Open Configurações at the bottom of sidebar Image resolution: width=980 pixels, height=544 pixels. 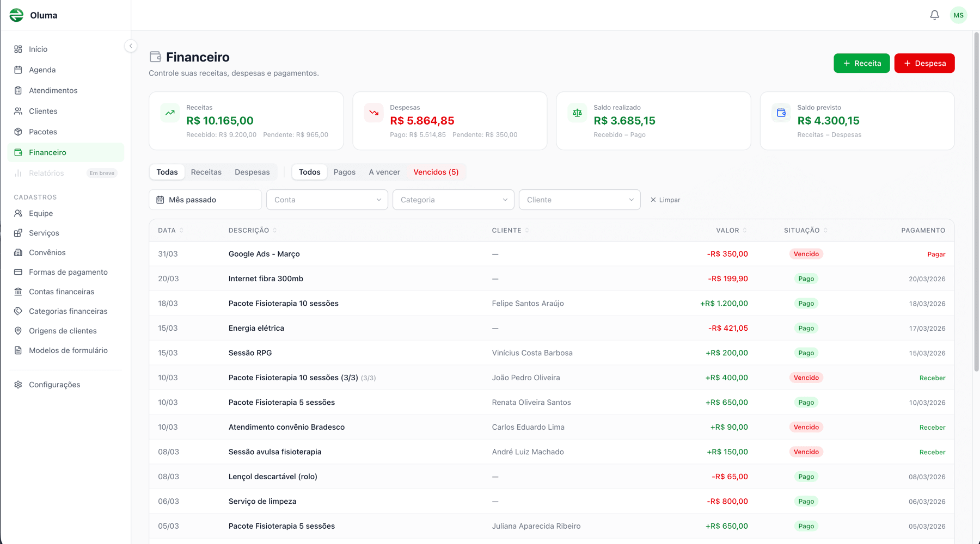[x=54, y=385]
